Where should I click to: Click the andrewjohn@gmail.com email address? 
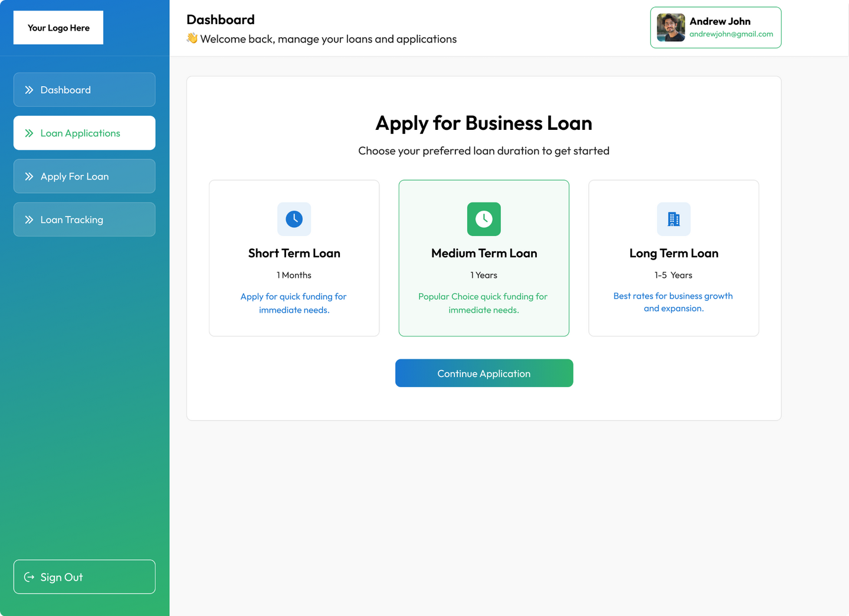pyautogui.click(x=731, y=34)
